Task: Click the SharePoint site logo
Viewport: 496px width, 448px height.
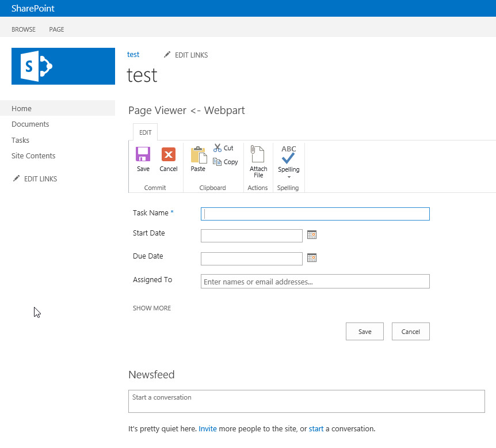Action: point(63,66)
